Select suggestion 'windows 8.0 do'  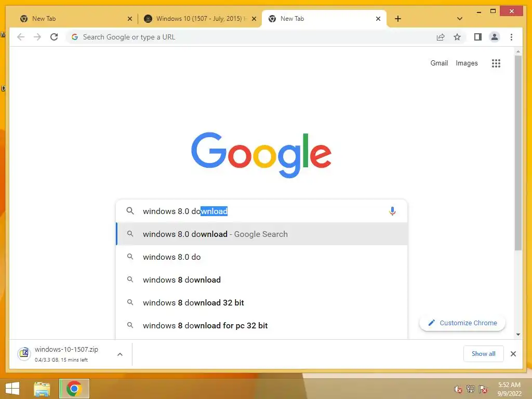point(262,257)
